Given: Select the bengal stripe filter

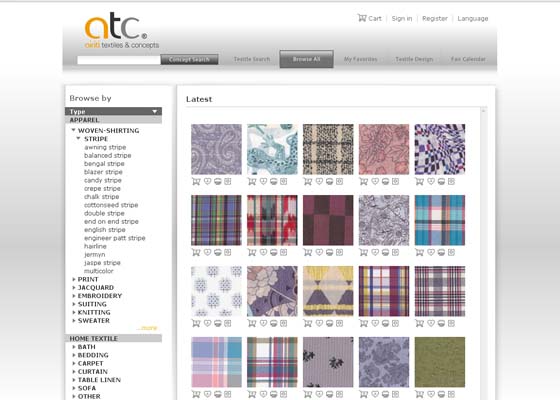Looking at the screenshot, I should click(x=104, y=164).
